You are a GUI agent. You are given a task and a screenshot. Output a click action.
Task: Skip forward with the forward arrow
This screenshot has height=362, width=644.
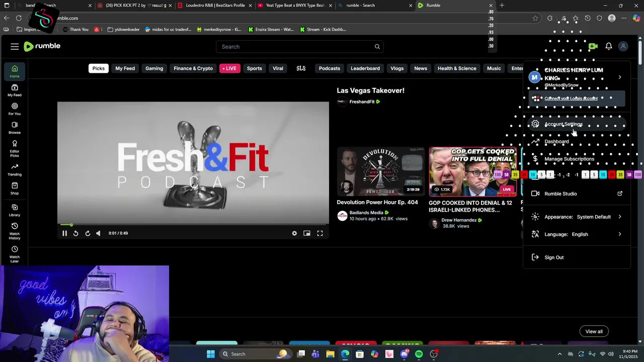click(x=88, y=233)
